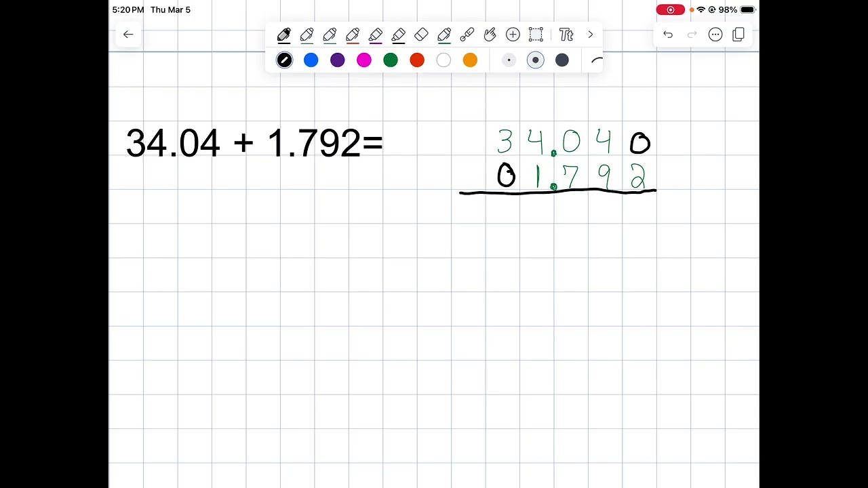Choose the black ink color
The width and height of the screenshot is (868, 488).
(x=284, y=60)
